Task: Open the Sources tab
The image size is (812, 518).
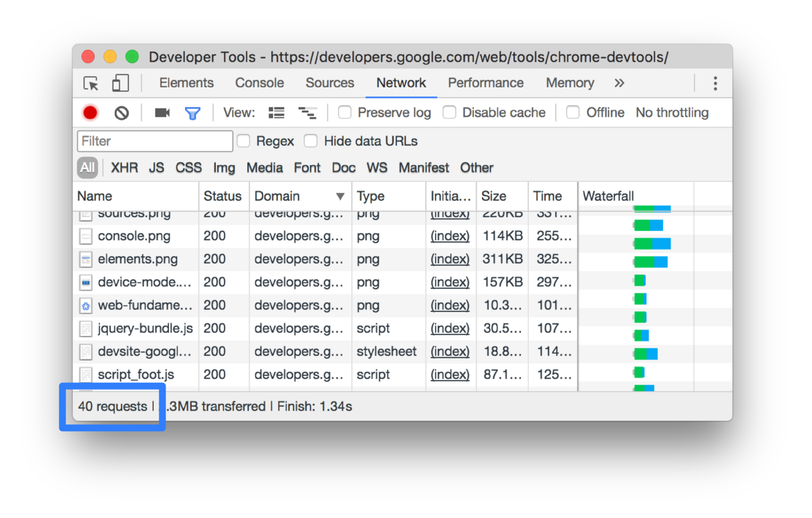Action: (x=329, y=83)
